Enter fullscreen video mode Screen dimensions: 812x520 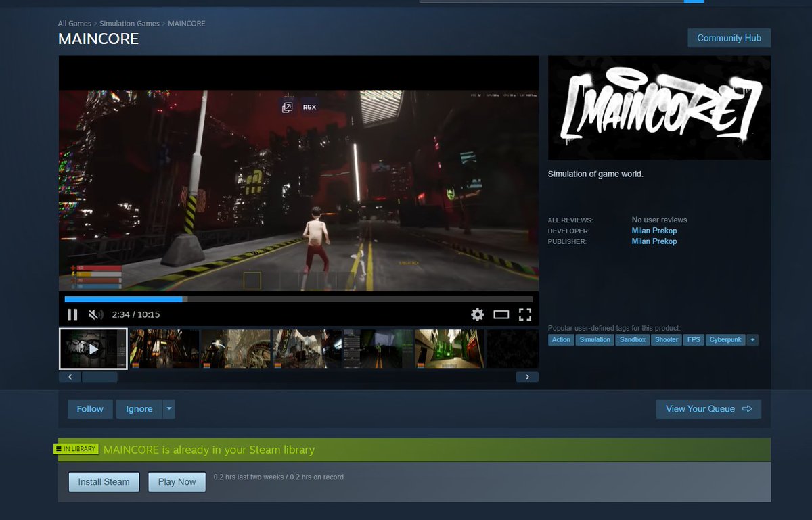click(x=525, y=314)
